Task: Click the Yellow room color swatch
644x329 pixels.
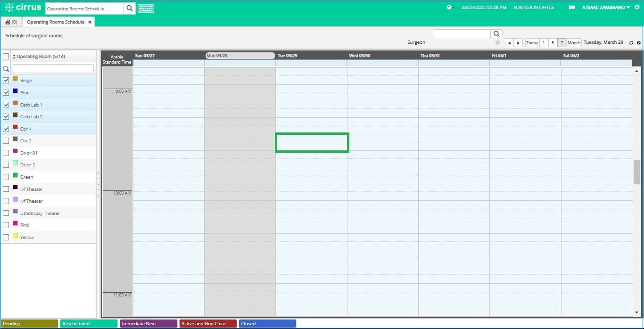Action: tap(15, 235)
